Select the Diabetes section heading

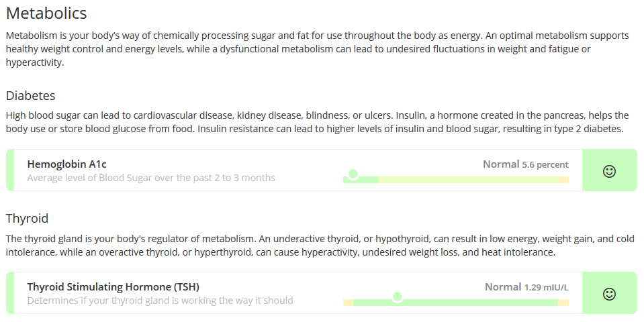30,95
